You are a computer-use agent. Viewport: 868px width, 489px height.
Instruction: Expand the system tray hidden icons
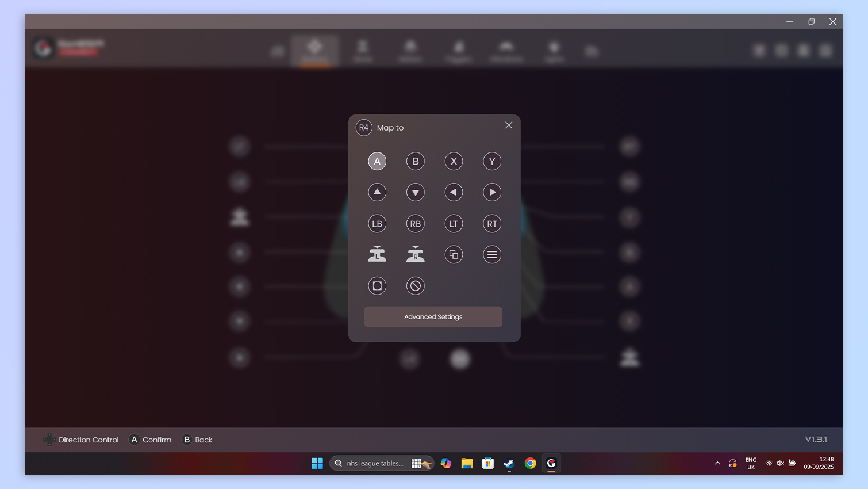pos(717,464)
